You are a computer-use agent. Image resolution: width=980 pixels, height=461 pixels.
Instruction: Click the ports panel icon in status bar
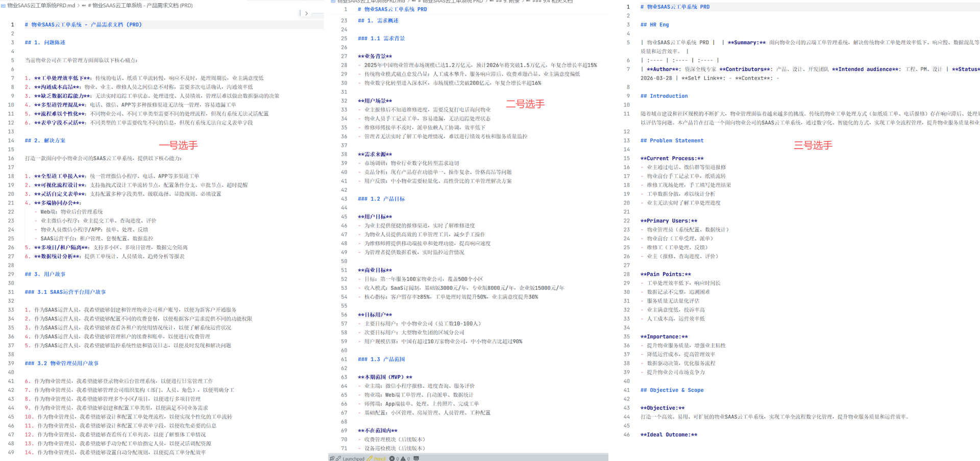click(x=416, y=458)
